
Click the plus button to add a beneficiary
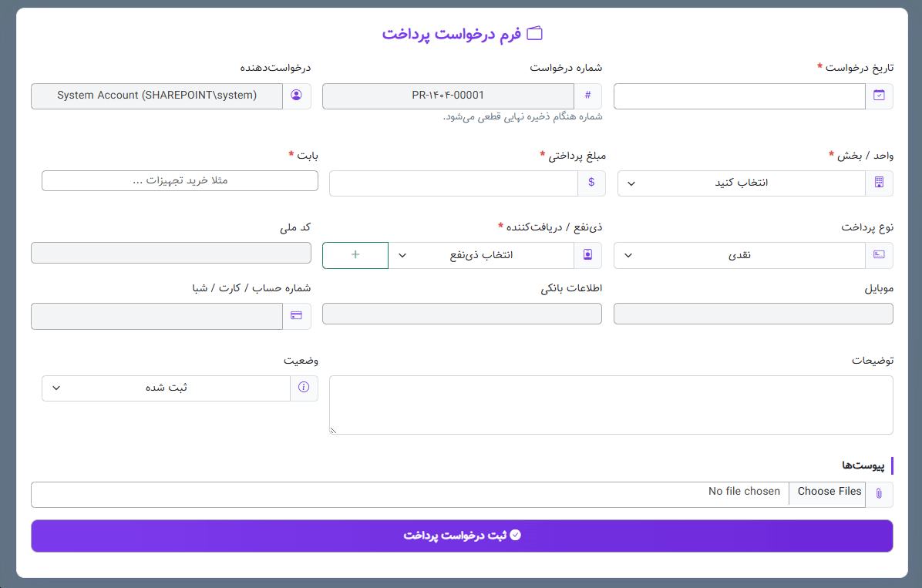[x=355, y=255]
